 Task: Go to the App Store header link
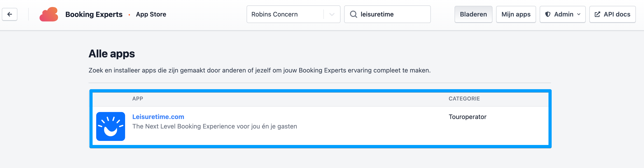click(x=151, y=14)
